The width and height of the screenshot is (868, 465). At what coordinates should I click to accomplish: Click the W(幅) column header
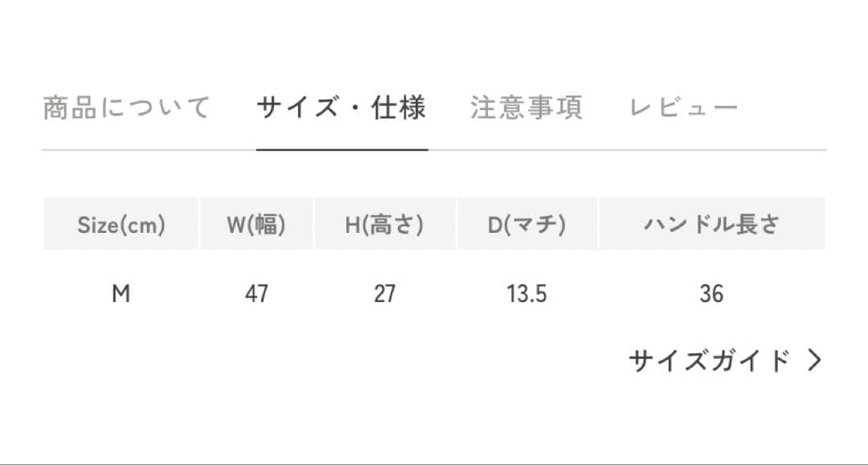257,224
